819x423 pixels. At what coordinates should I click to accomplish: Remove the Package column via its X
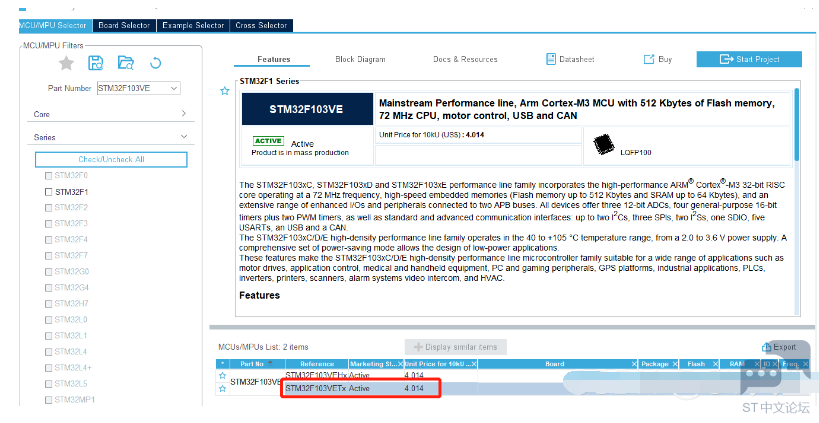click(x=675, y=364)
